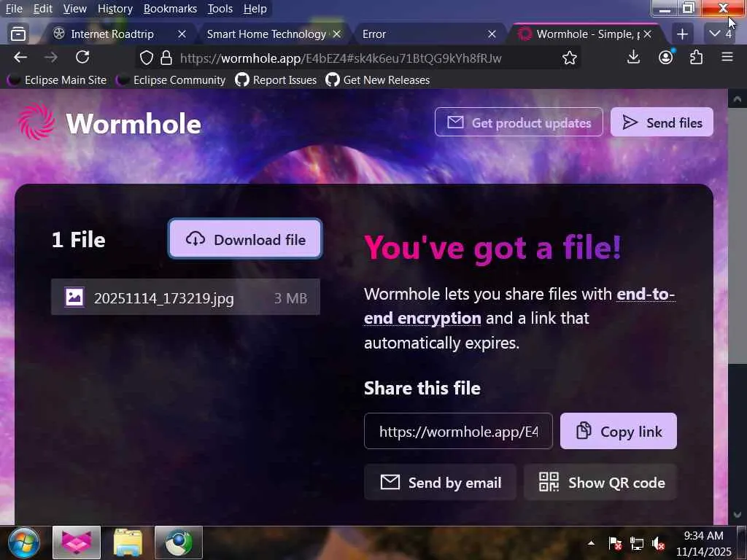This screenshot has height=560, width=747.
Task: Open the View menu
Action: pos(75,9)
